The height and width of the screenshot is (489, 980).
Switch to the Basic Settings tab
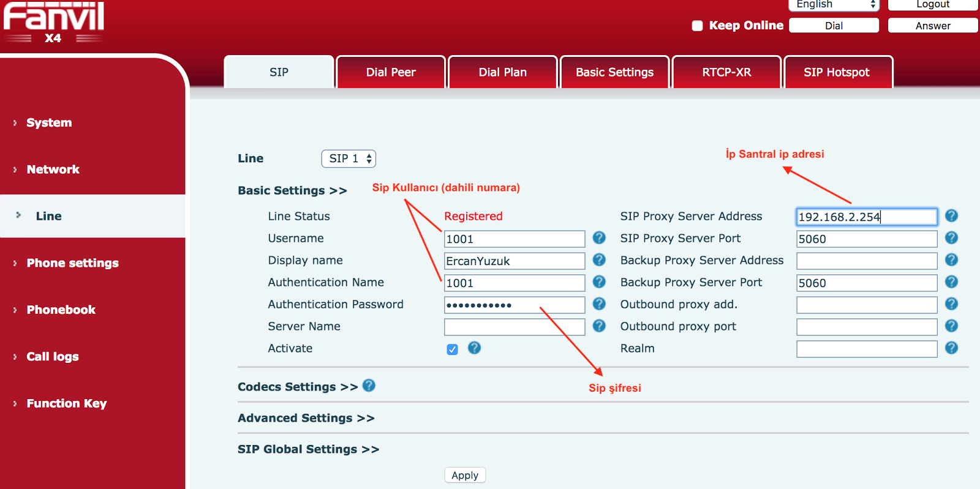click(x=614, y=72)
